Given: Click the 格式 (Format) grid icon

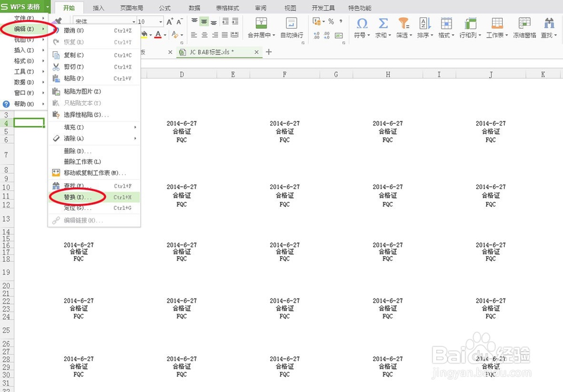Looking at the screenshot, I should click(446, 23).
